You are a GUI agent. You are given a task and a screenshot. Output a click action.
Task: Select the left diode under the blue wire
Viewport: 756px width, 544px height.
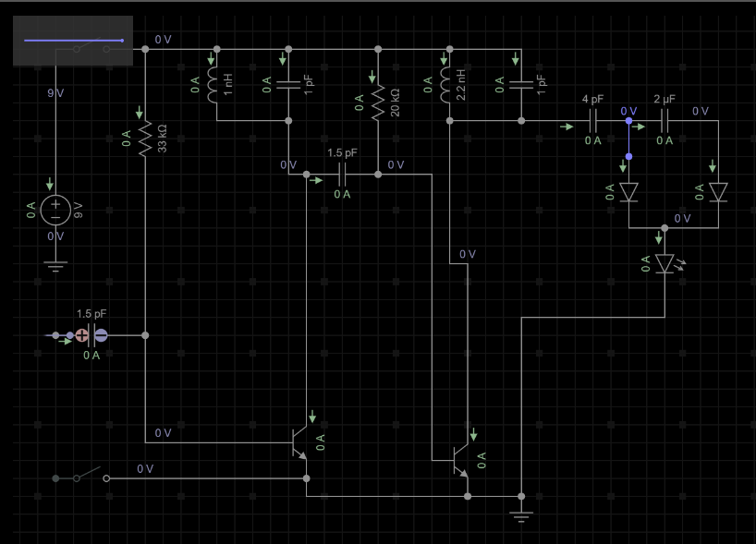click(x=628, y=192)
